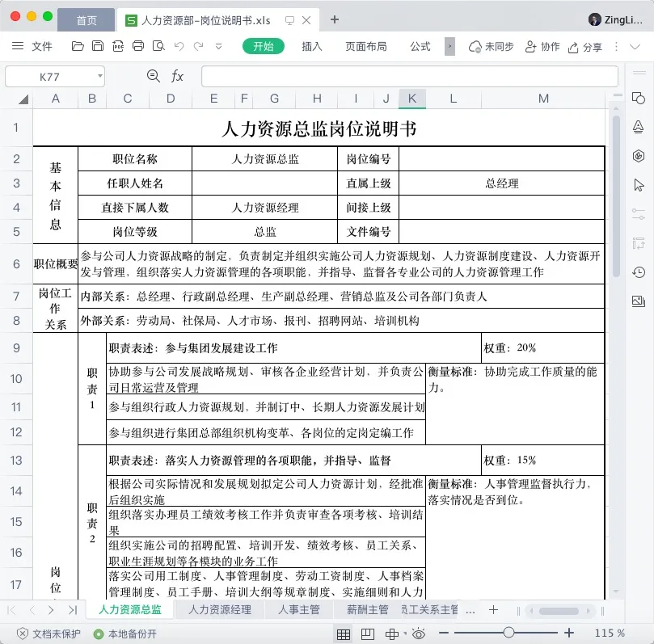Click the Undo arrow icon

click(x=179, y=46)
